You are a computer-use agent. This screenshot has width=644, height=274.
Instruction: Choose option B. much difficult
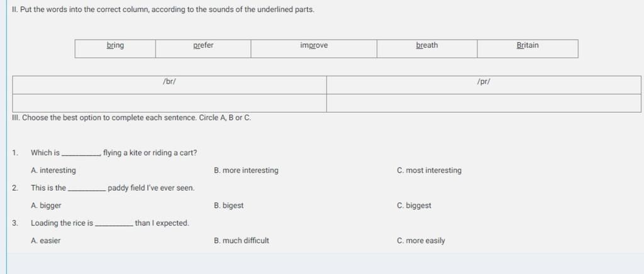point(241,241)
